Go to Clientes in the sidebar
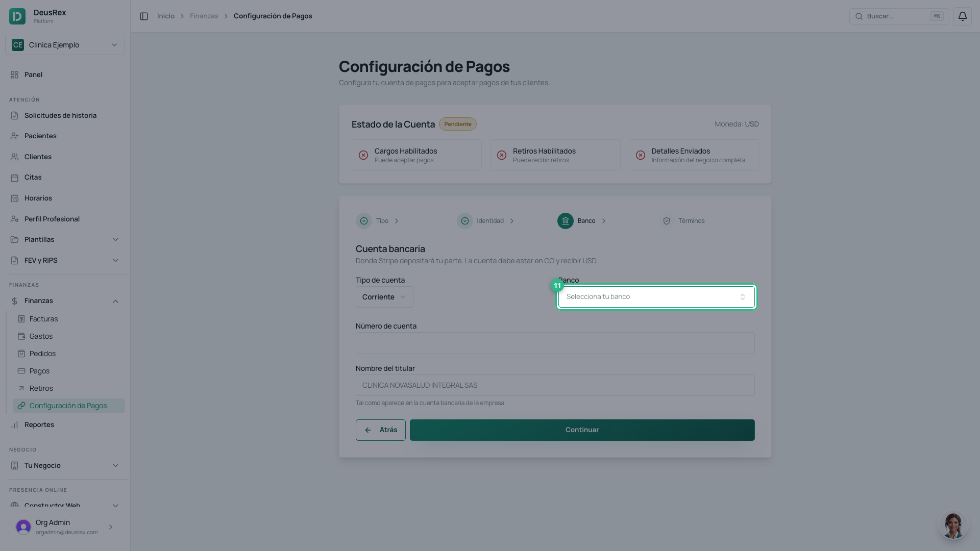The height and width of the screenshot is (551, 980). [x=65, y=157]
